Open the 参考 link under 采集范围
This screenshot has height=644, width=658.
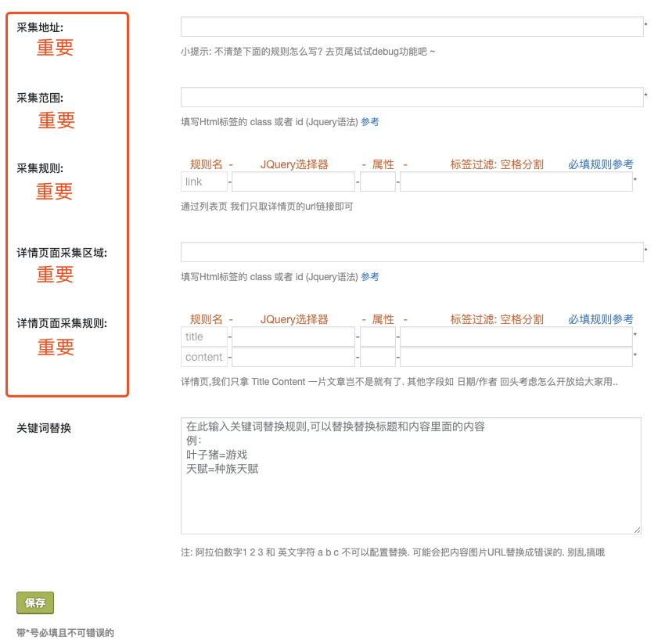[x=370, y=122]
